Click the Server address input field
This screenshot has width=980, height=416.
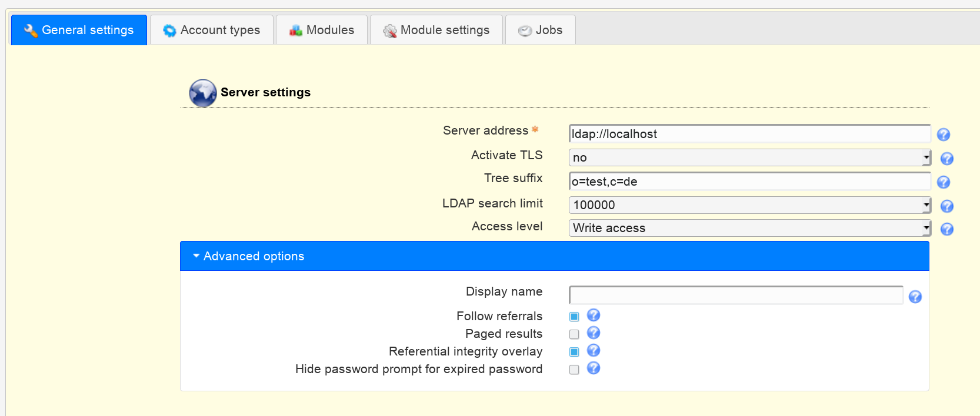point(749,134)
